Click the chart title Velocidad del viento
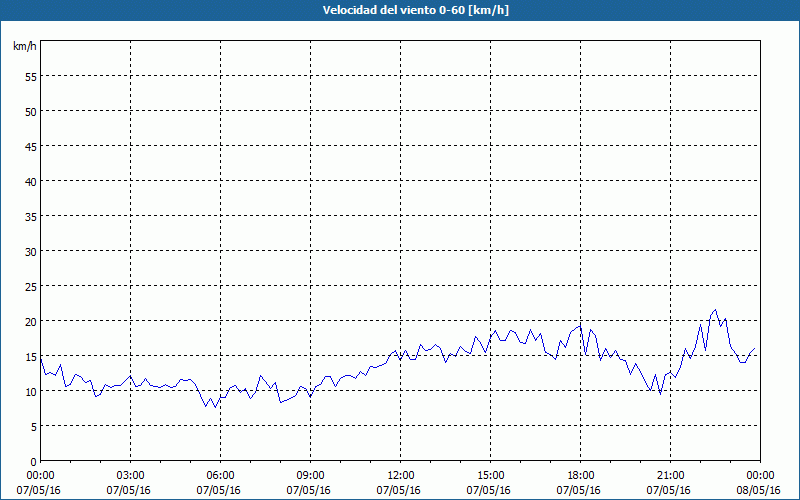Screen dimensions: 800x500 [416, 10]
